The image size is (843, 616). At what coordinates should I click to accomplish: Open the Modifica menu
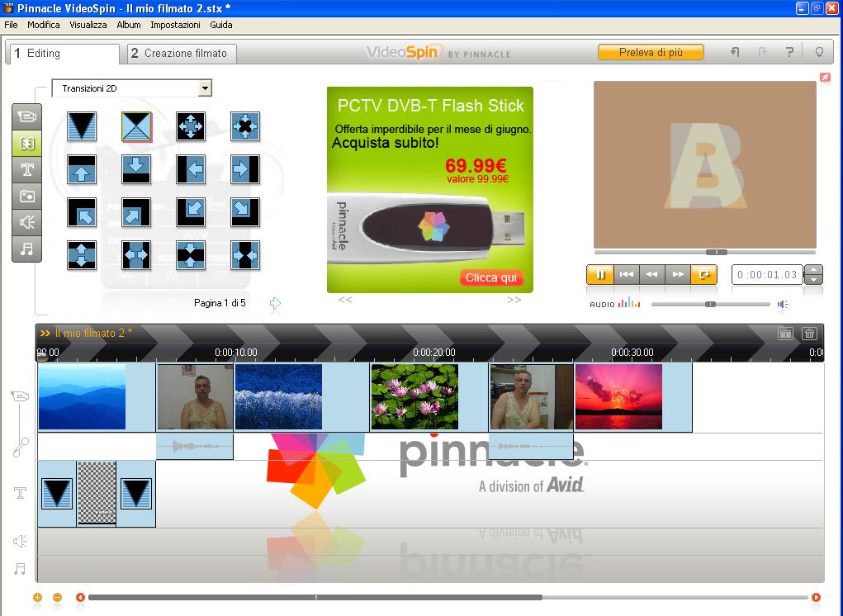44,25
